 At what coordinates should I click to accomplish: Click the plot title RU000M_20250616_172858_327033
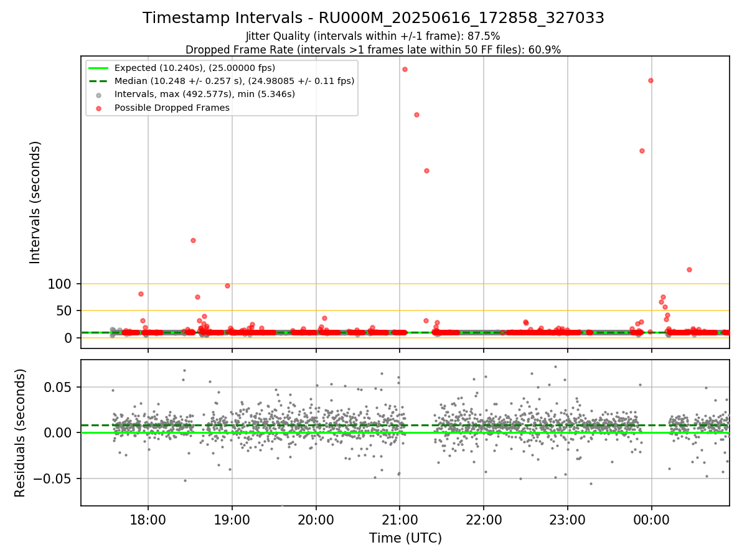click(x=374, y=18)
